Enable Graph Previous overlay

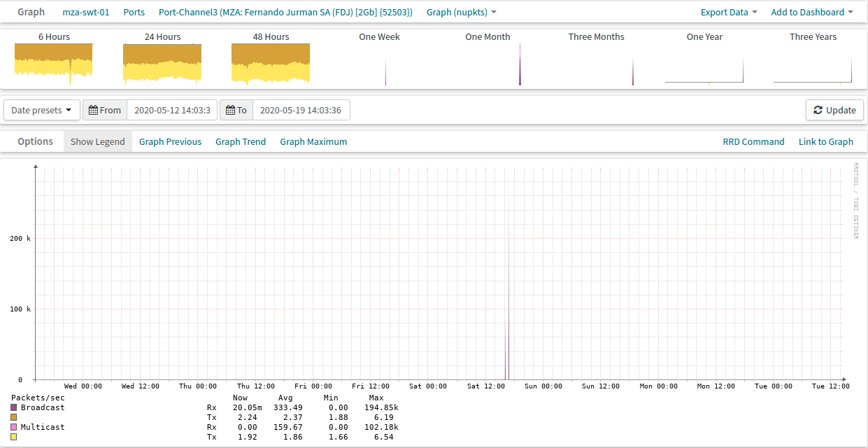[170, 141]
